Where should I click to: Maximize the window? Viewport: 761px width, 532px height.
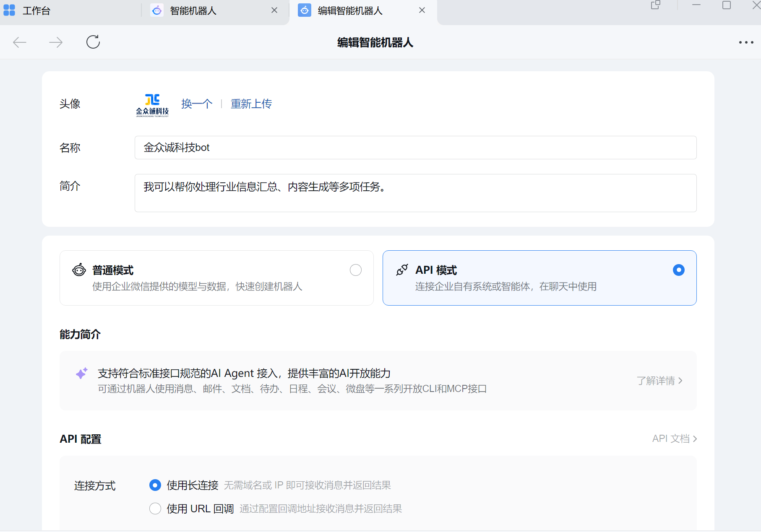click(x=727, y=5)
